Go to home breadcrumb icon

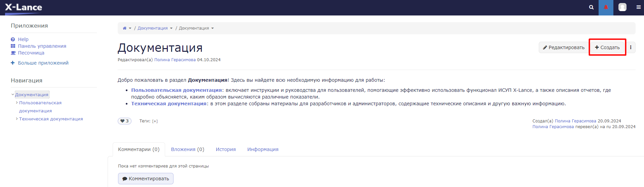tap(124, 28)
